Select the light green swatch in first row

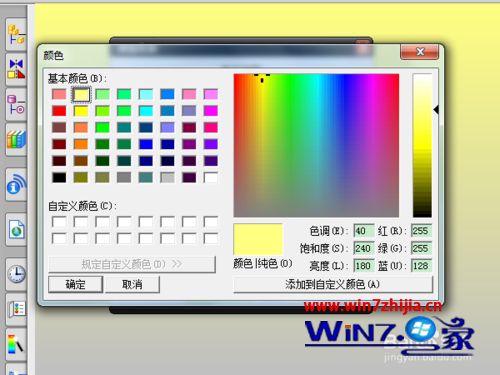(x=102, y=94)
